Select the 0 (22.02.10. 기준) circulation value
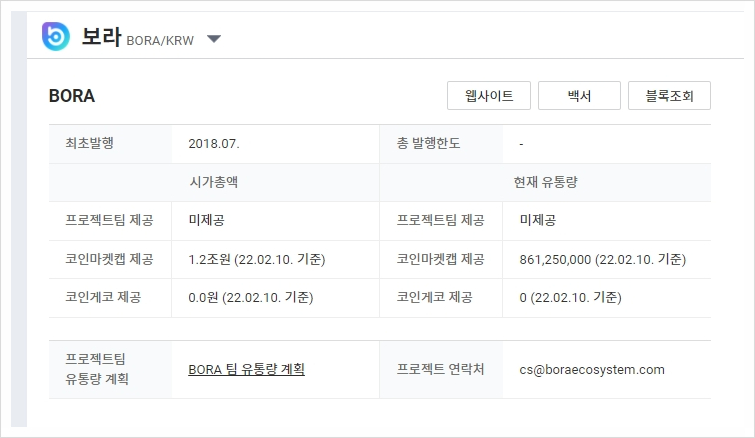The width and height of the screenshot is (755, 438). pyautogui.click(x=571, y=297)
